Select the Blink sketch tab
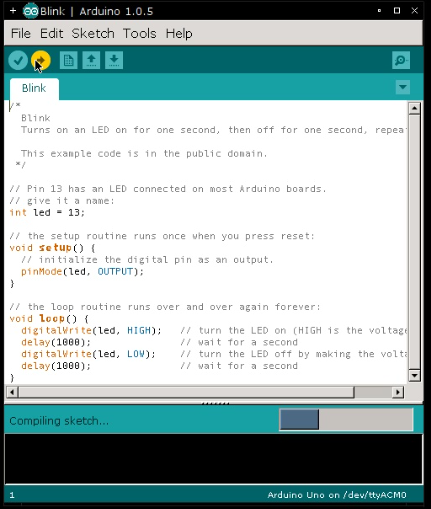The height and width of the screenshot is (509, 431). pyautogui.click(x=34, y=88)
